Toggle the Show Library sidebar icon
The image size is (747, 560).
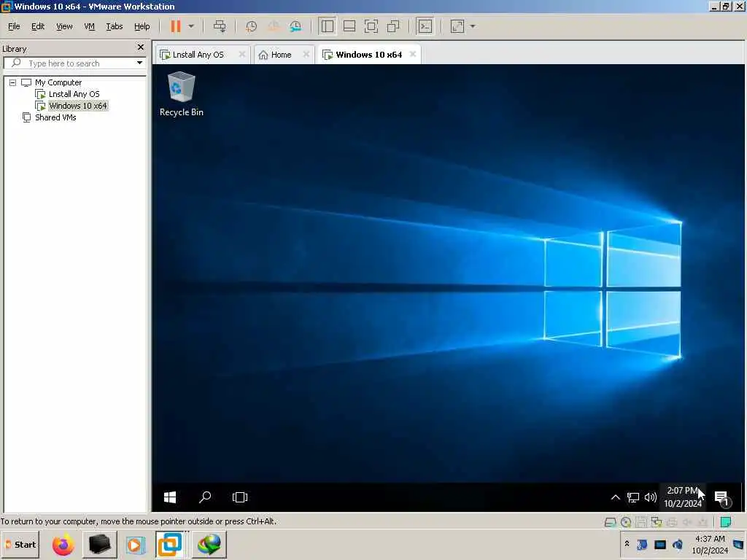coord(328,26)
